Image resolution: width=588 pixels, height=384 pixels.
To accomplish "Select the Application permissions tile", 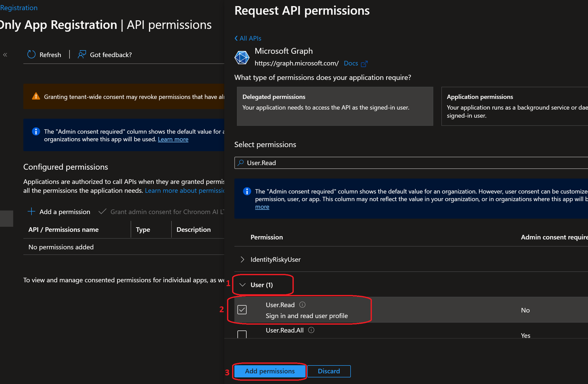I will [514, 107].
